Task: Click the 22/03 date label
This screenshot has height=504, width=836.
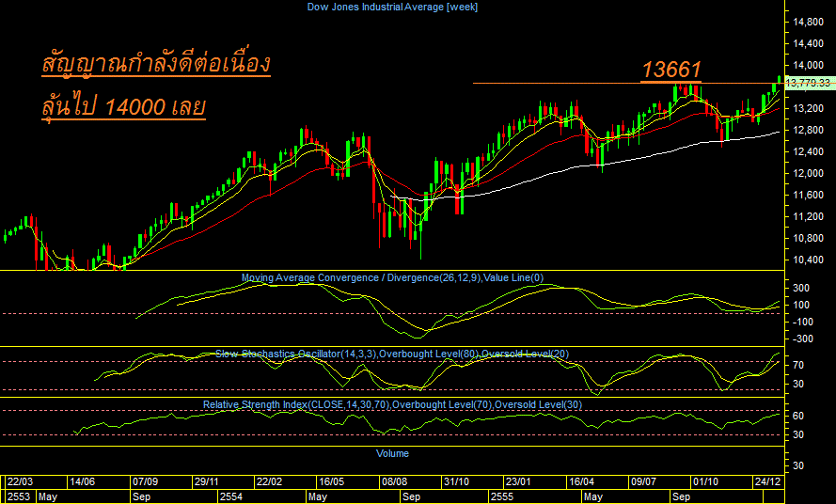Action: click(x=20, y=482)
